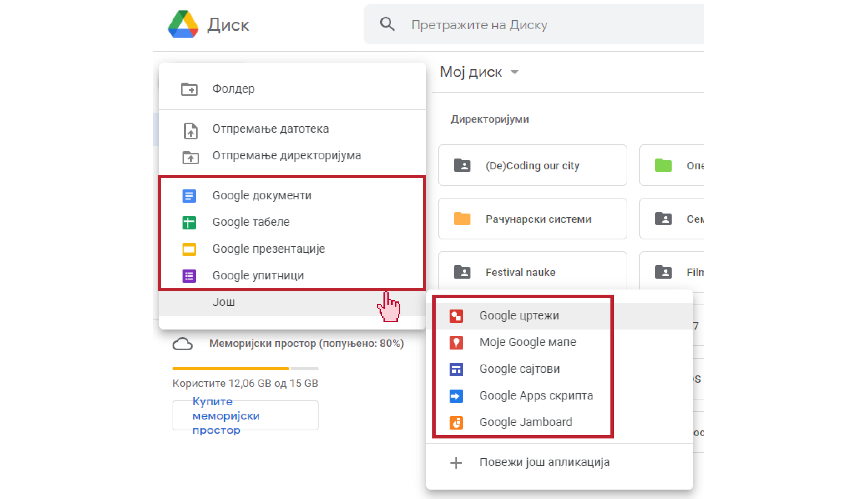
Task: Click the Моје Google мапе pin icon
Action: tap(456, 343)
